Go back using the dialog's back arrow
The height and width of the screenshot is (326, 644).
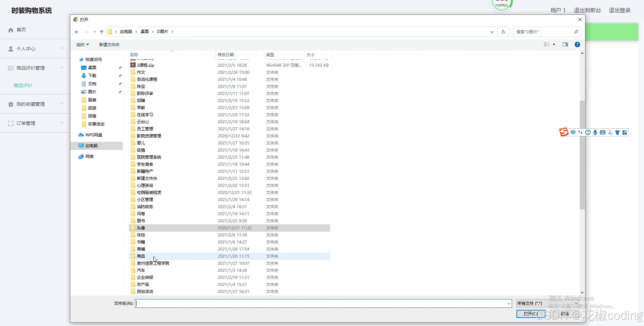[x=77, y=32]
